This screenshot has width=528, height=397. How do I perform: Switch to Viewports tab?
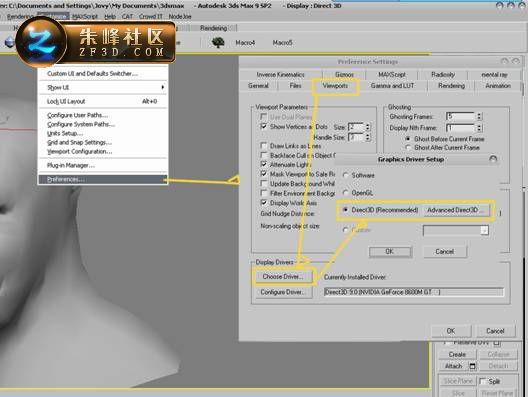coord(335,86)
